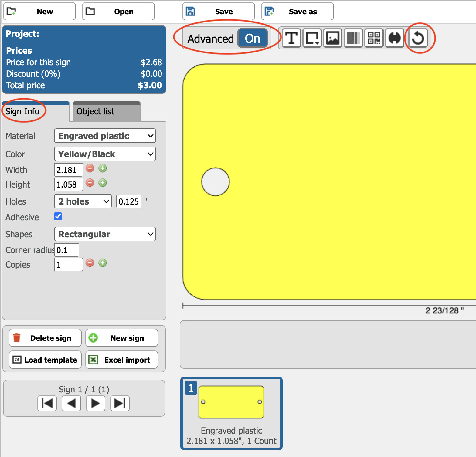Screen dimensions: 476x457
Task: Click Excel import button
Action: (x=122, y=360)
